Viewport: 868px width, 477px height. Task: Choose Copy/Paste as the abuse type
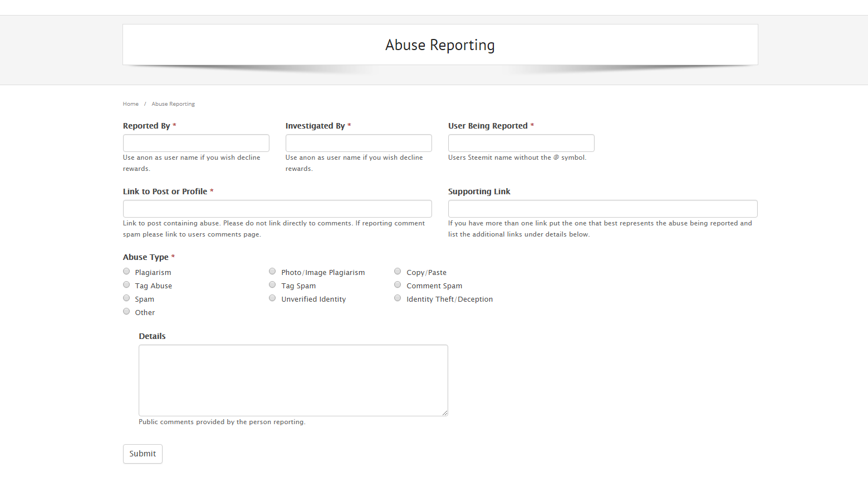398,271
